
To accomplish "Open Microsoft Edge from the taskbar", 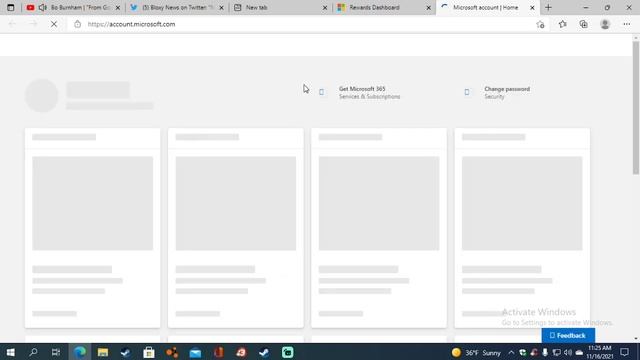I will coord(80,352).
